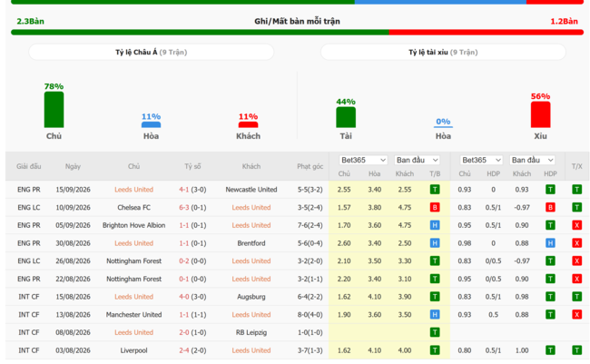The width and height of the screenshot is (590, 364).
Task: Open Brentford team link
Action: click(x=251, y=243)
